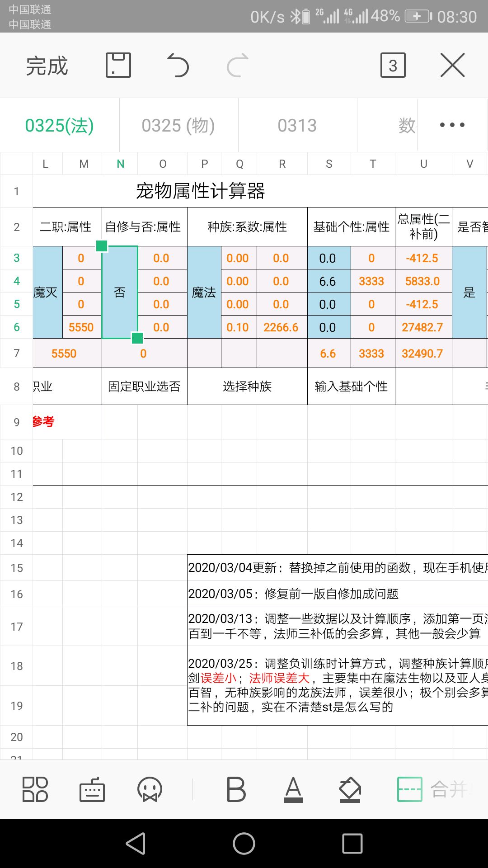The image size is (488, 868).
Task: Open the assistant face icon in bottom toolbar
Action: click(150, 789)
